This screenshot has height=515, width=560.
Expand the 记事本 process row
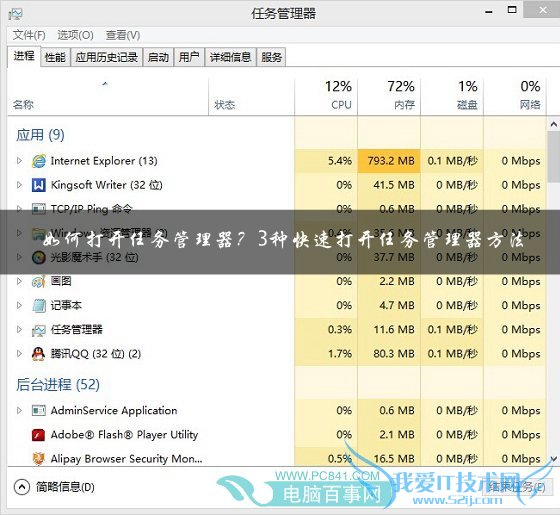tap(19, 305)
